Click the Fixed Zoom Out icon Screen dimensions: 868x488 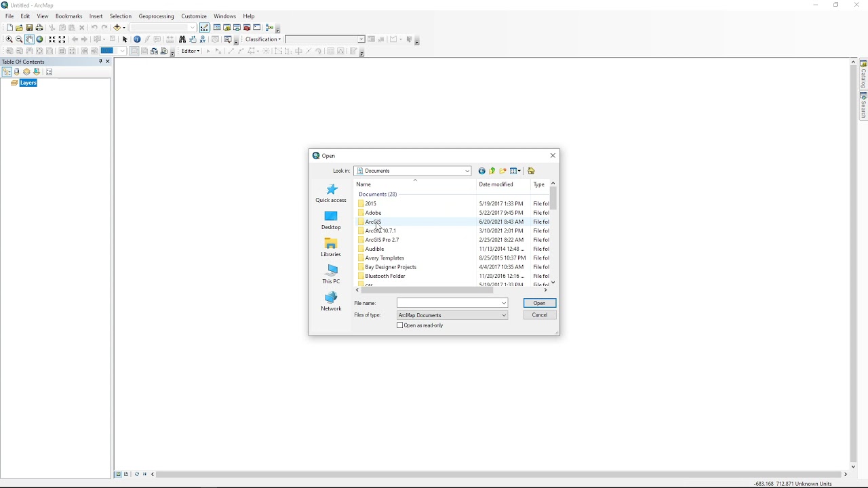tap(62, 39)
